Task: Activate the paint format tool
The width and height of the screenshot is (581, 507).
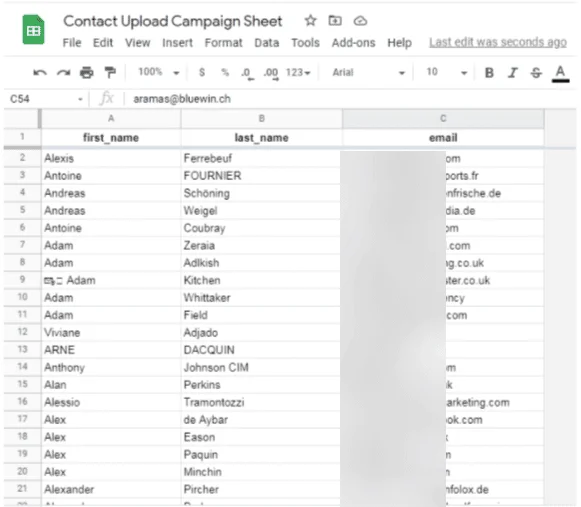Action: click(110, 72)
